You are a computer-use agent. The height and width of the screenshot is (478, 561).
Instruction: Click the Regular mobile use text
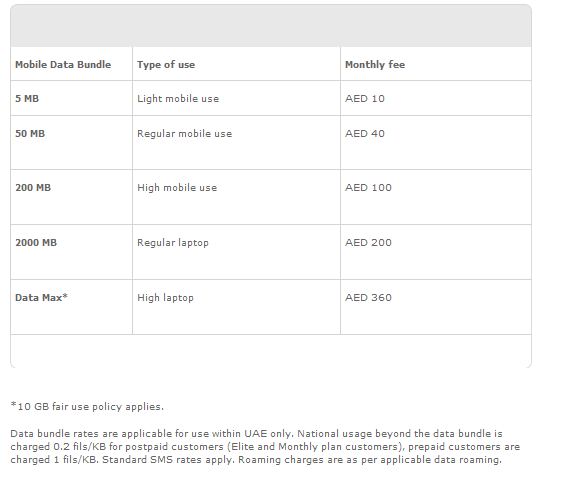click(185, 134)
